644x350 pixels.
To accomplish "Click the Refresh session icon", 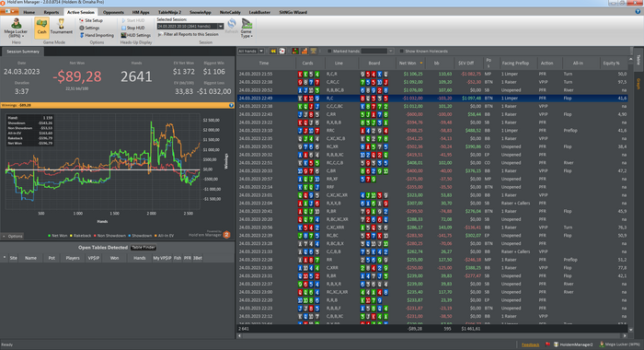I will tap(232, 26).
